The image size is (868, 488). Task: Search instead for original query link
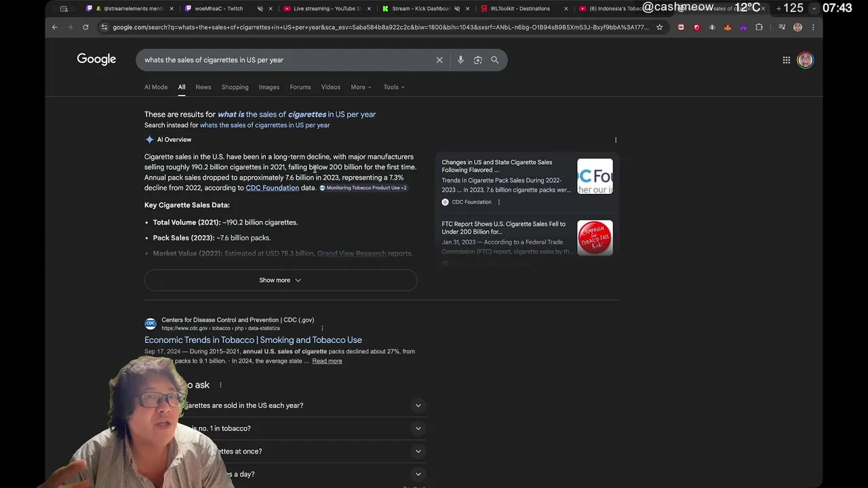pos(264,125)
